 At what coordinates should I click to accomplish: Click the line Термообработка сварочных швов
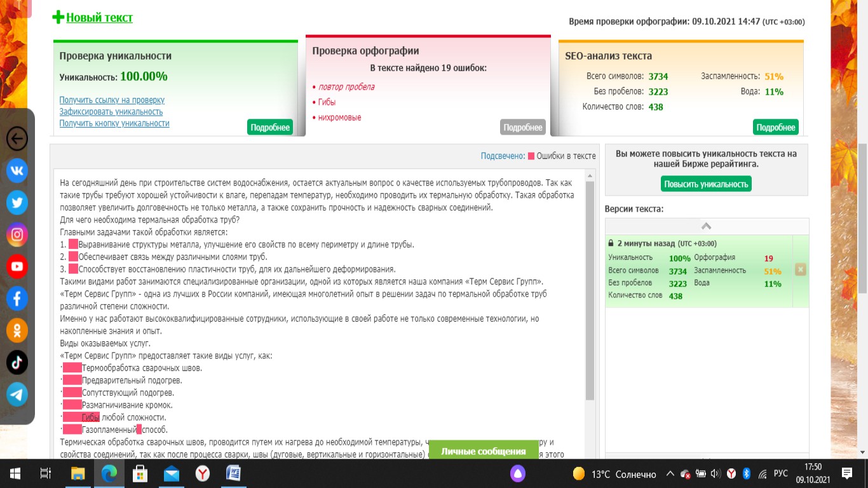click(142, 369)
